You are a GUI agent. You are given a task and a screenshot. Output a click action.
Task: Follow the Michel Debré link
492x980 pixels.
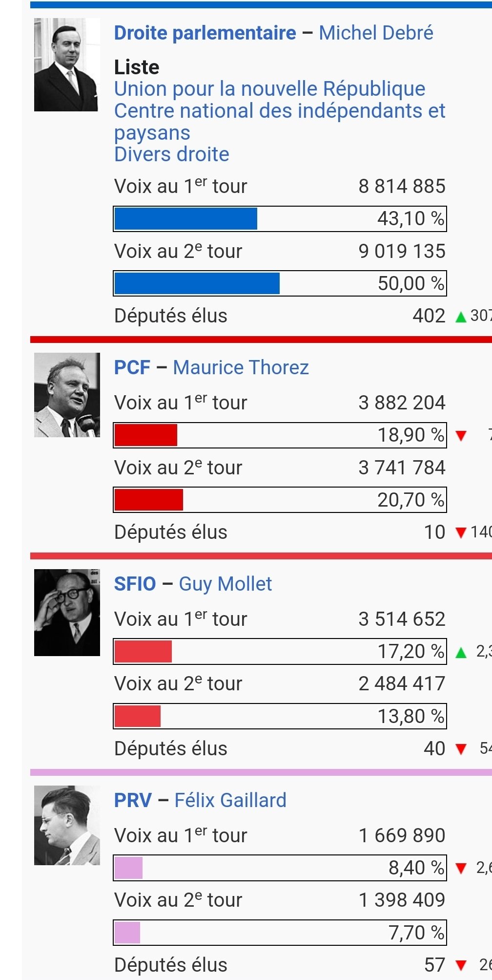[376, 33]
